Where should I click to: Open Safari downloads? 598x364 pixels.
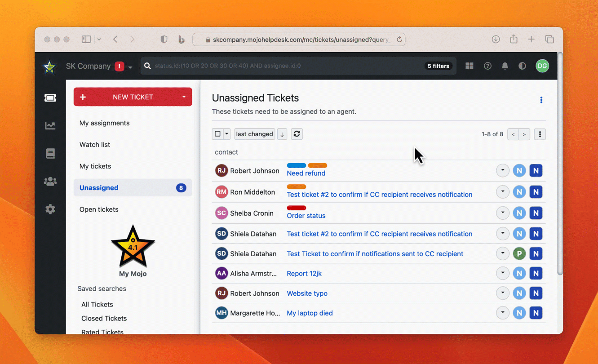496,40
